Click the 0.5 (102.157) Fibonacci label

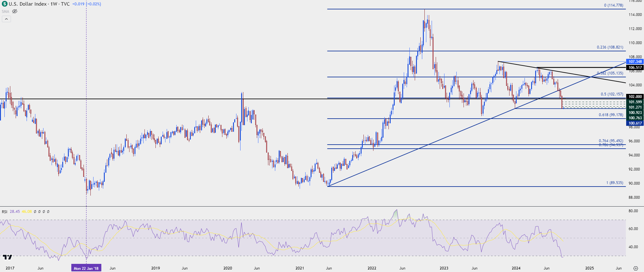612,94
